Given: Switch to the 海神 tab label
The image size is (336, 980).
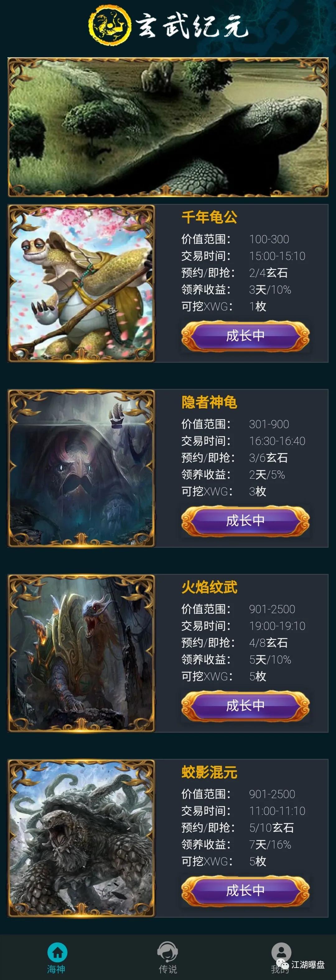Looking at the screenshot, I should [56, 969].
